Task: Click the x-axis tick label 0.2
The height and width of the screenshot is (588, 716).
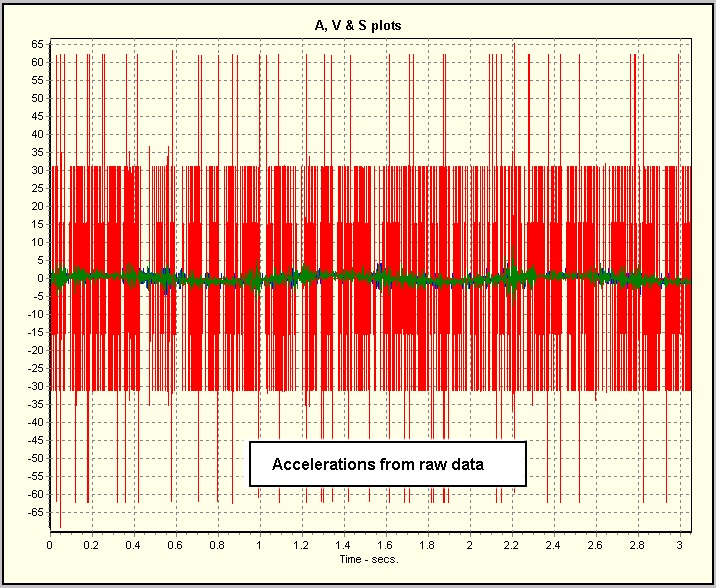Action: coord(91,545)
